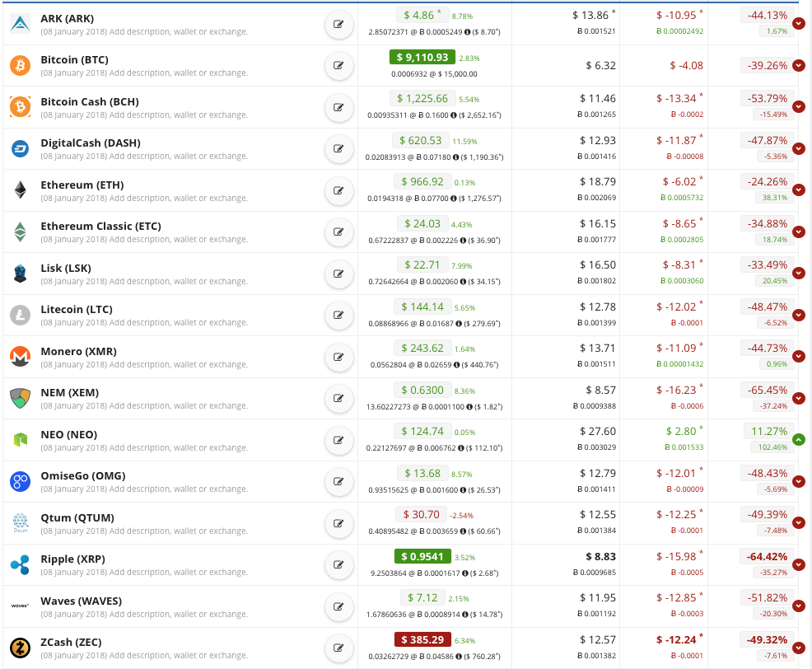The image size is (812, 669).
Task: Click the ZCash price $ 385.29 badge
Action: 422,639
